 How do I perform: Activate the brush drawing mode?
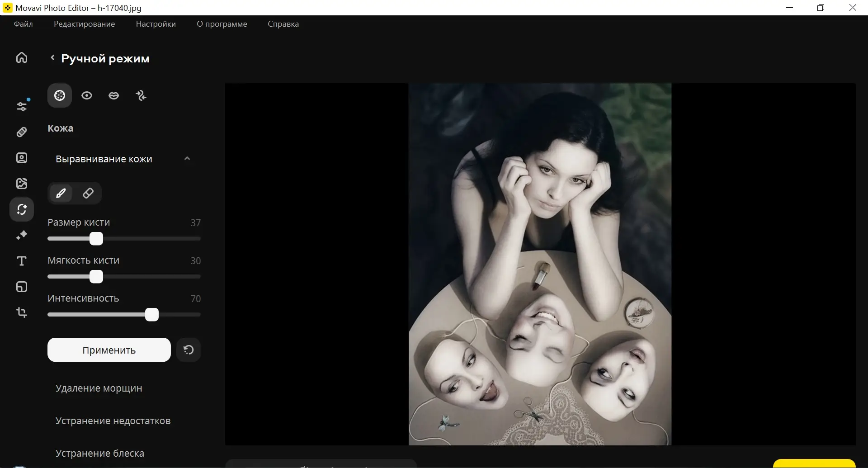point(61,194)
